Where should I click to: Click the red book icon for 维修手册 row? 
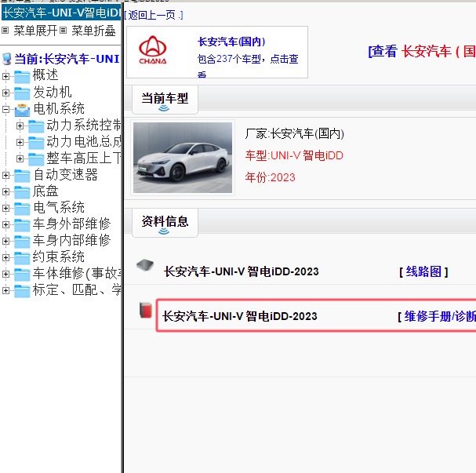click(x=146, y=310)
